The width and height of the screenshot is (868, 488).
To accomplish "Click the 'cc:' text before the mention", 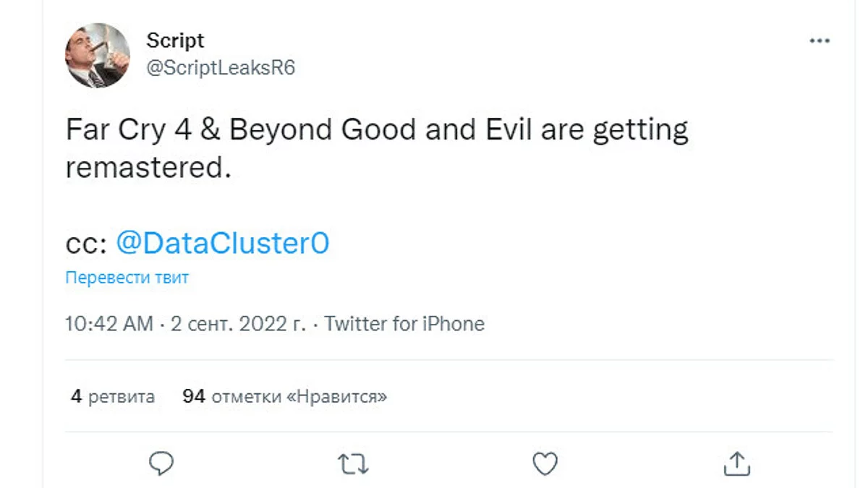I will point(87,244).
